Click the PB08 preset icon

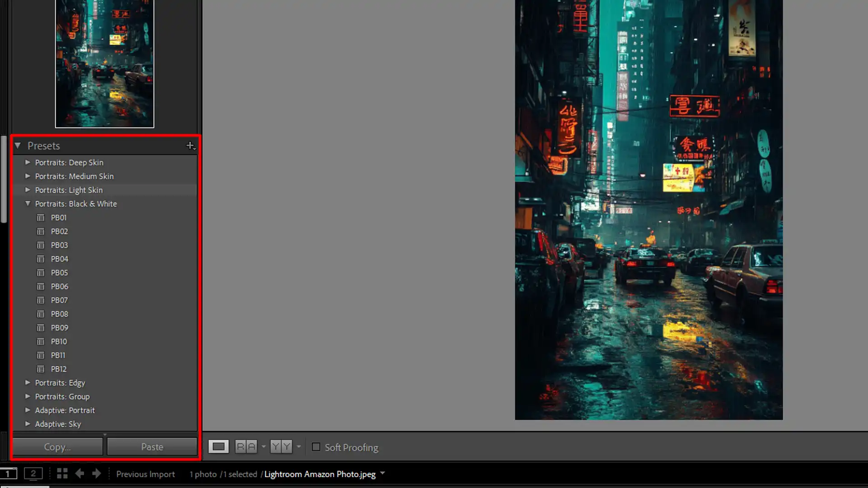(41, 314)
